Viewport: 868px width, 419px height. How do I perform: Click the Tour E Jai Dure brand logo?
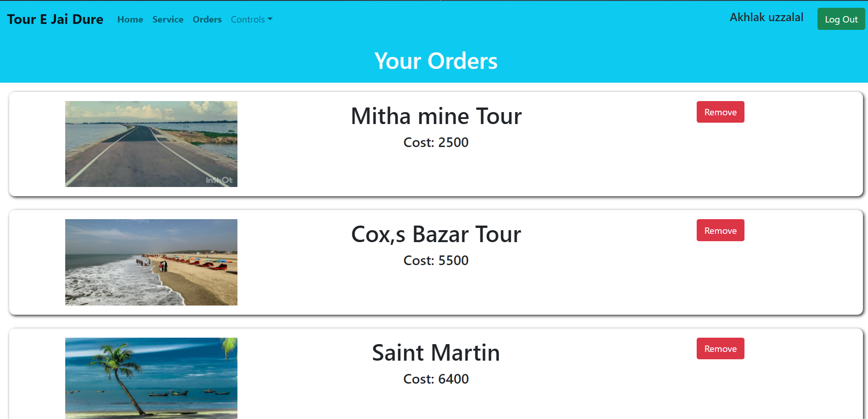(x=55, y=19)
